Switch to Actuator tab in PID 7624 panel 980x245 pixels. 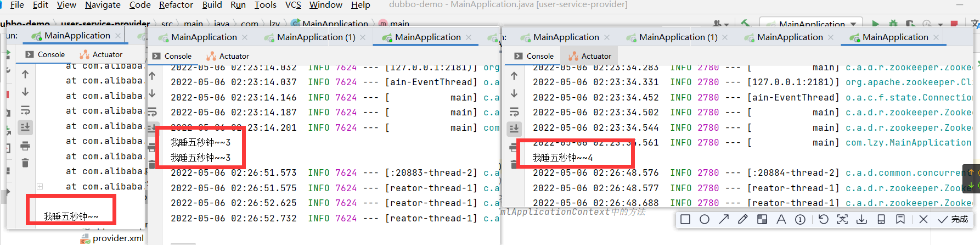tap(228, 56)
